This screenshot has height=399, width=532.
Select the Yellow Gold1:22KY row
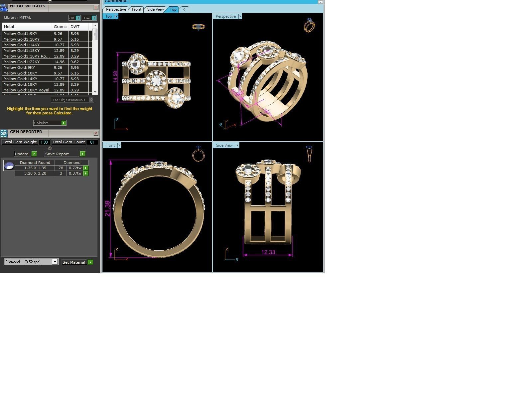(x=47, y=62)
